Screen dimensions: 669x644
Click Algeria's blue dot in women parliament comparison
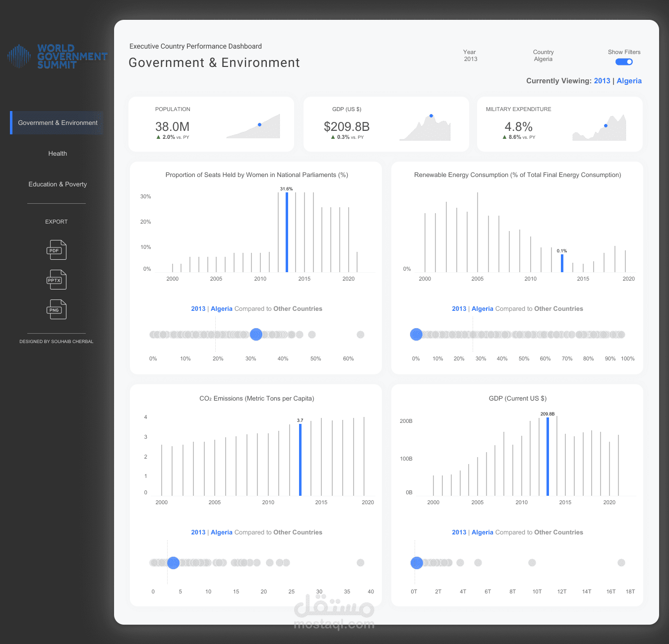pos(256,335)
